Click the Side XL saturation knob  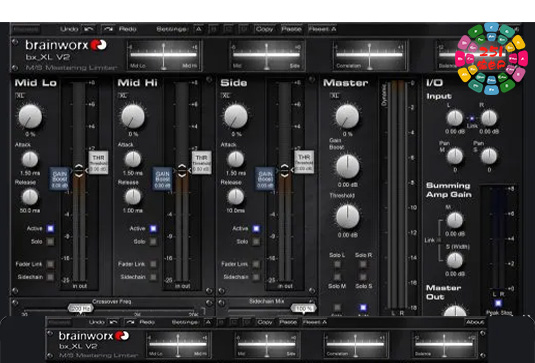point(236,116)
